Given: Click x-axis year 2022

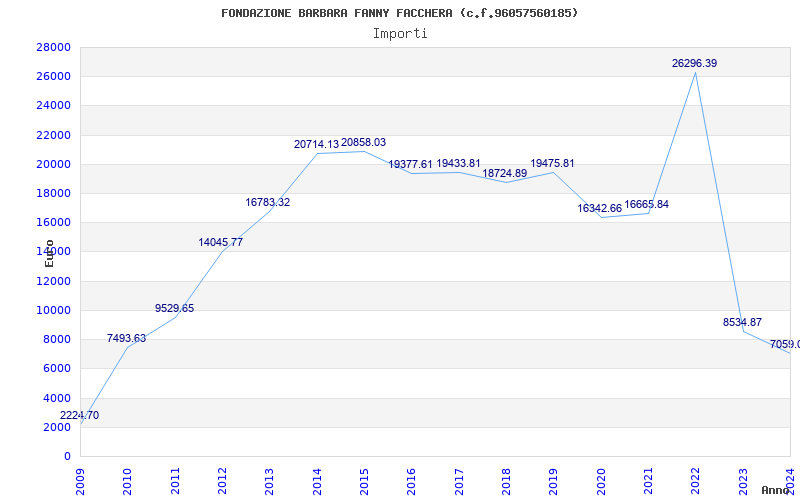Looking at the screenshot, I should (695, 481).
